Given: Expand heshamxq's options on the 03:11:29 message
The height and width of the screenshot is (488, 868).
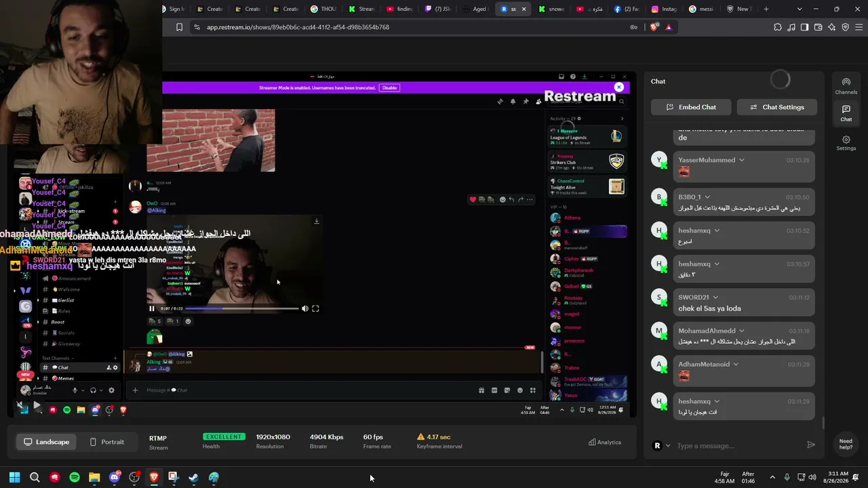Looking at the screenshot, I should (x=717, y=401).
